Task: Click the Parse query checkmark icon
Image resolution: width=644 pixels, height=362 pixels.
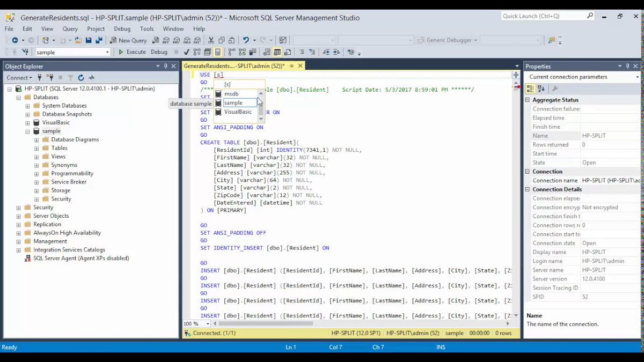Action: [187, 52]
